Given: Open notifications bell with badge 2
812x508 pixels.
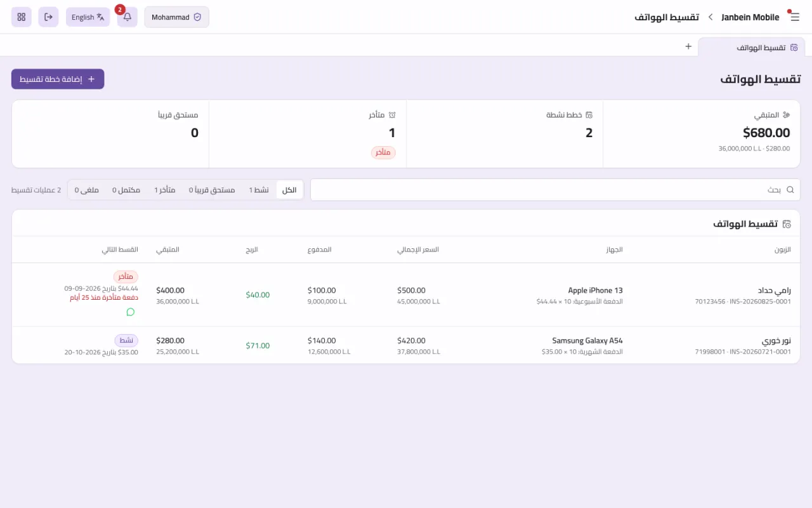Looking at the screenshot, I should 128,17.
